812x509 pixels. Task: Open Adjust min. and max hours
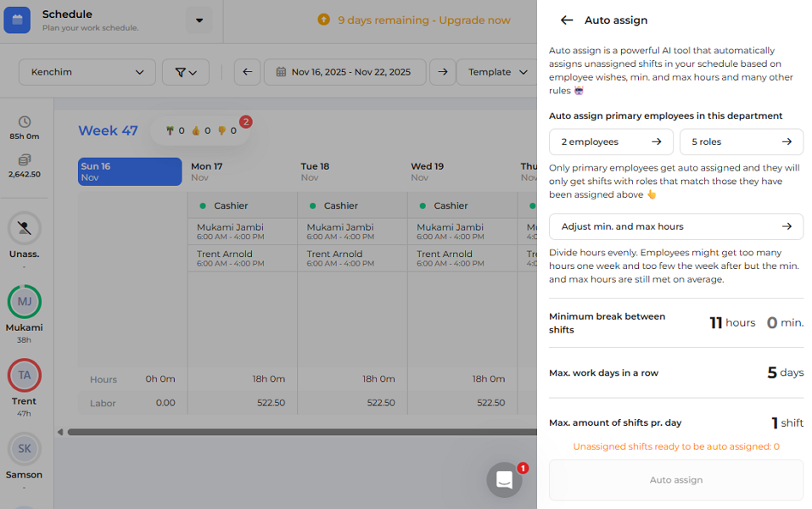coord(675,227)
